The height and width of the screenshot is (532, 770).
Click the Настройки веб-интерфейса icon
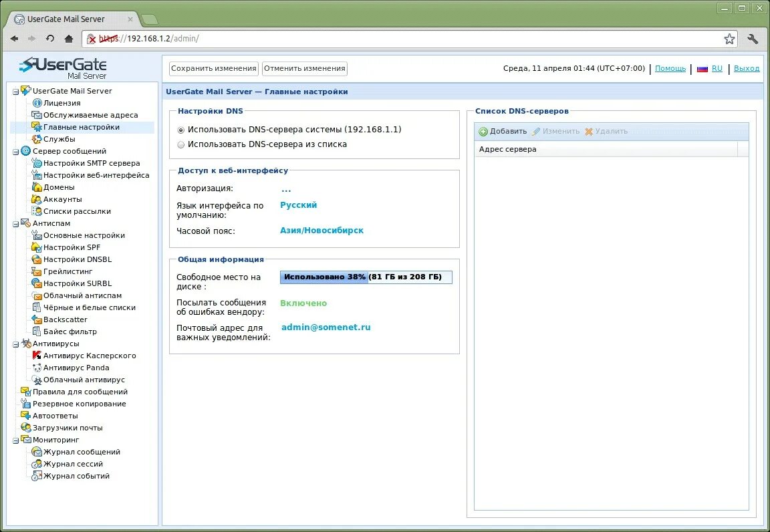click(x=37, y=175)
